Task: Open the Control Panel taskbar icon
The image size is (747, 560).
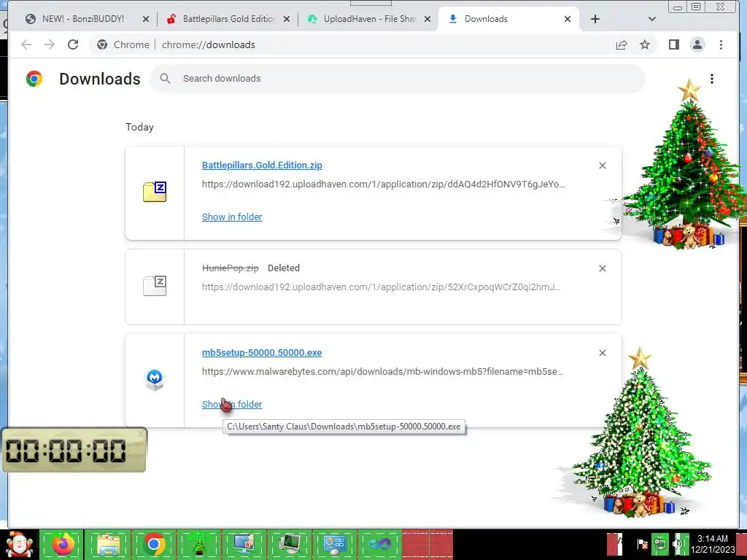Action: tap(334, 544)
